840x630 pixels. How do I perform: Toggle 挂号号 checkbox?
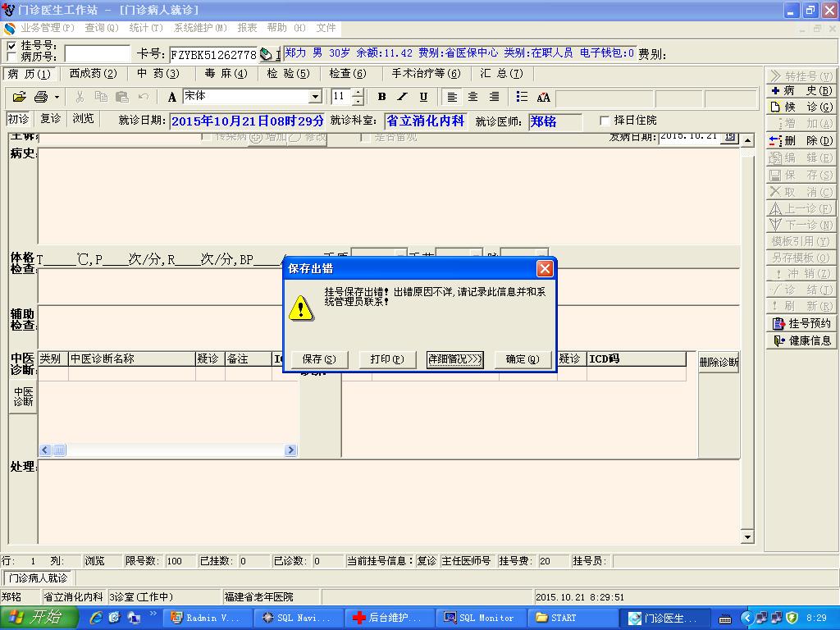(x=11, y=46)
